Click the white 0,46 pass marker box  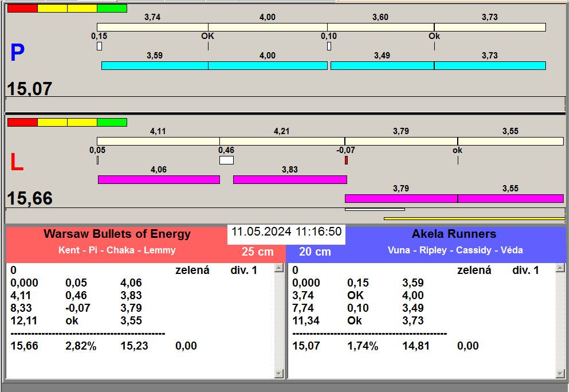[226, 160]
